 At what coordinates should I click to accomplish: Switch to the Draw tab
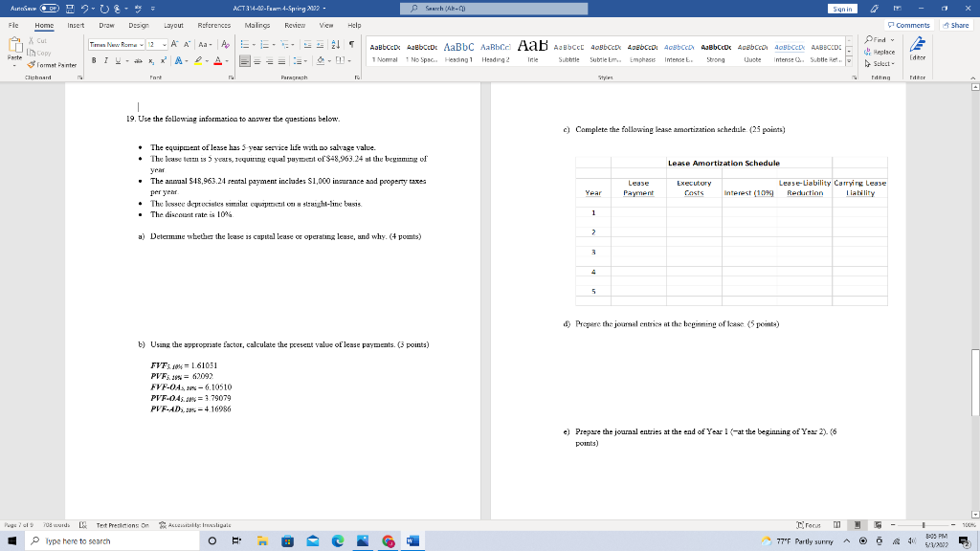107,26
